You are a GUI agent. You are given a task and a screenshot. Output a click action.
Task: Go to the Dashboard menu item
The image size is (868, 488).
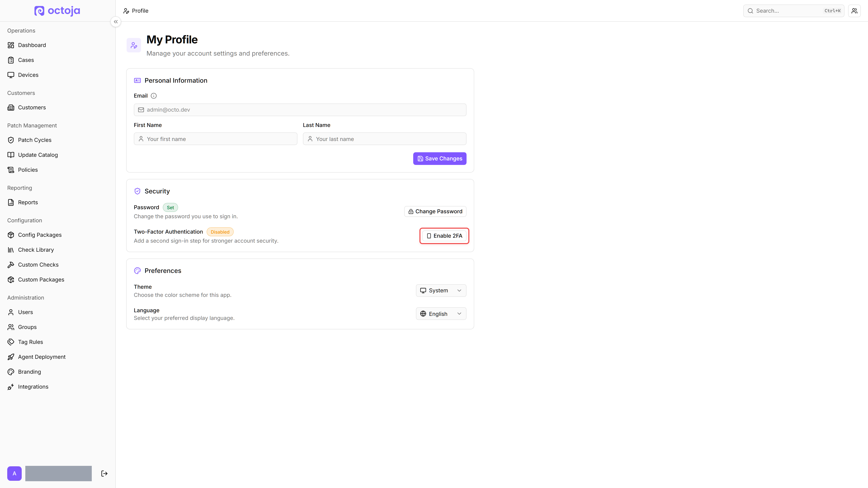click(32, 45)
